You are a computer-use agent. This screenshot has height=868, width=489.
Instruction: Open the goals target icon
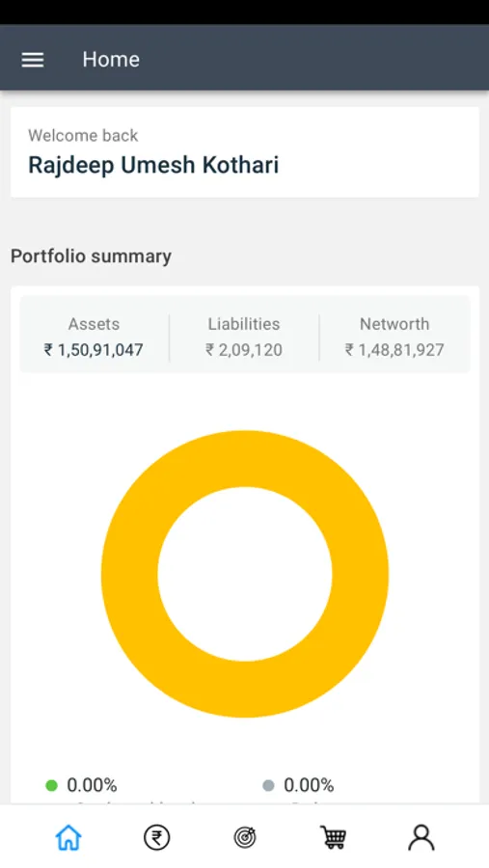[x=245, y=837]
